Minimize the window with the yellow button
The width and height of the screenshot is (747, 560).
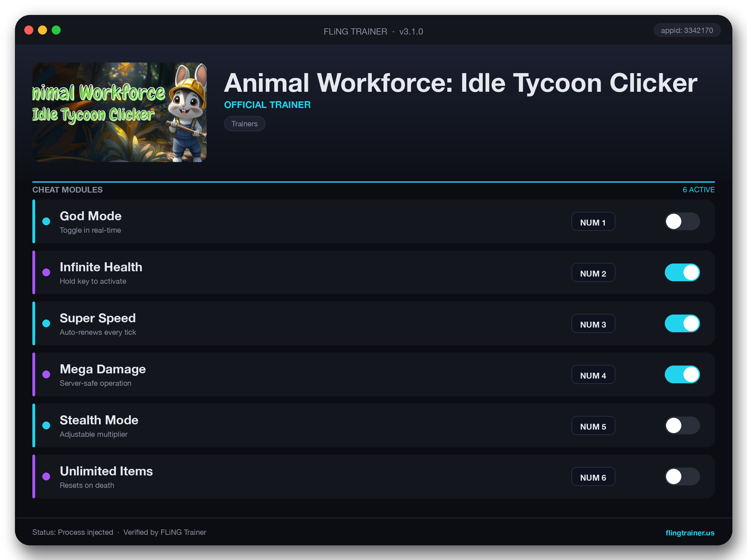43,30
